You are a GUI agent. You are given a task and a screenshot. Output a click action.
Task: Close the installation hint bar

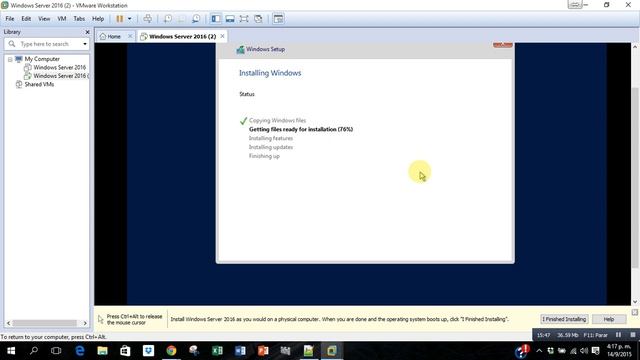pos(635,312)
